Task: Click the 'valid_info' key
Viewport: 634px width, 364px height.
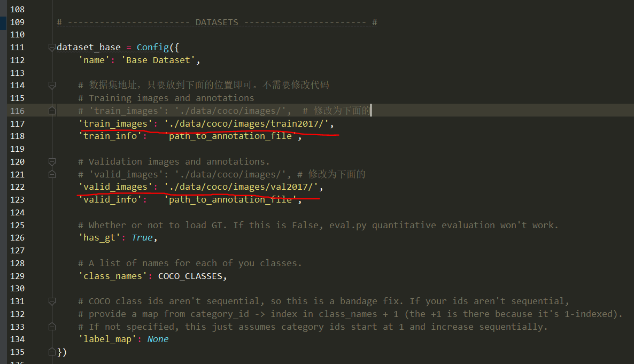Action: (110, 200)
